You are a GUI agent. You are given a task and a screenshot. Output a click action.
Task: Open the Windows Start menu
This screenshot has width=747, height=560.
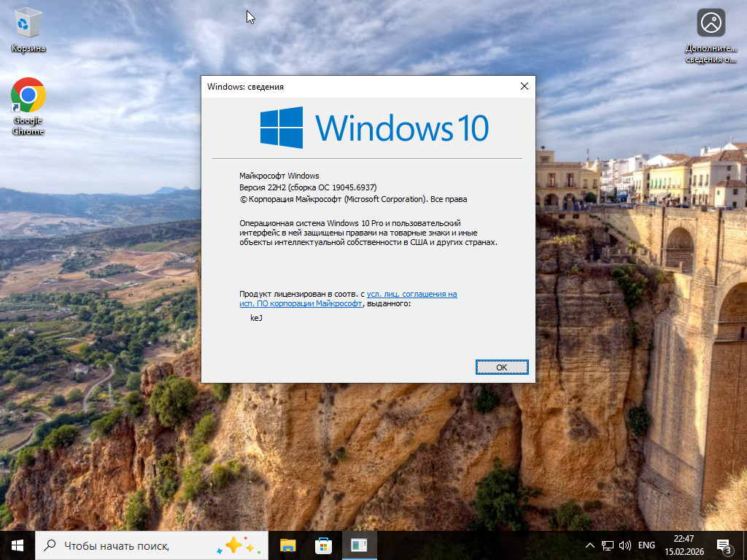(x=18, y=545)
